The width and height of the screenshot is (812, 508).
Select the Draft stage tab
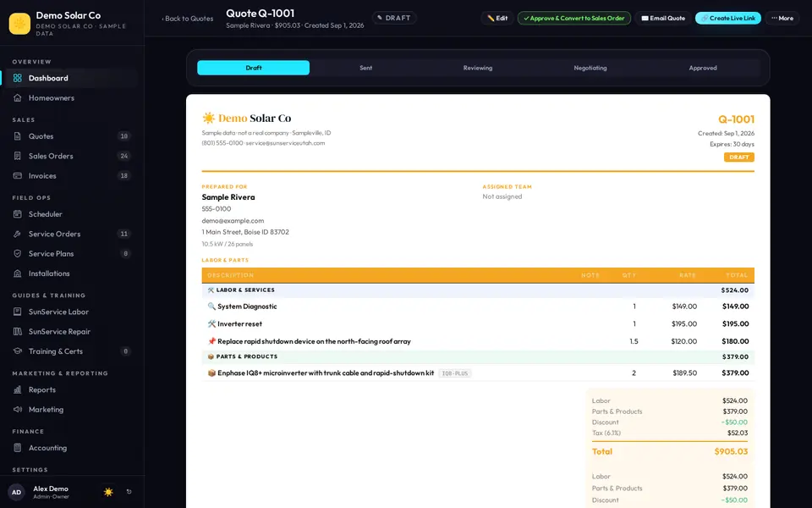(x=253, y=68)
